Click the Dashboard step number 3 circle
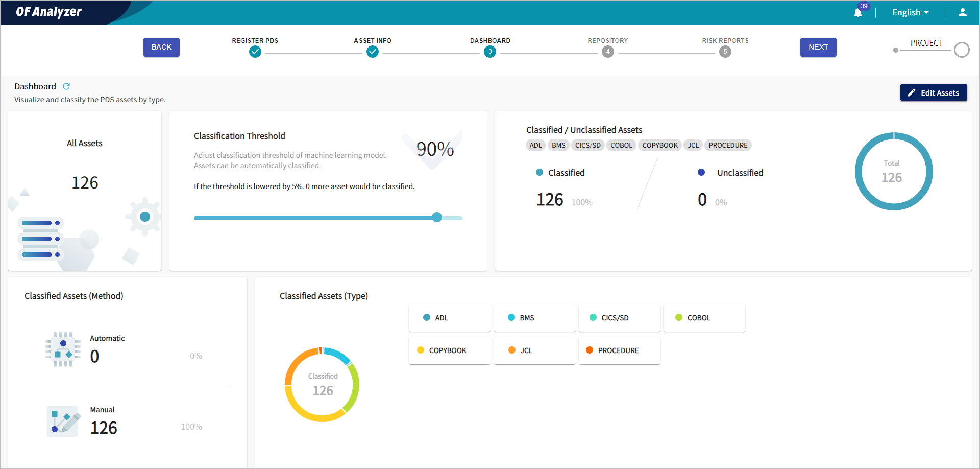 coord(490,52)
